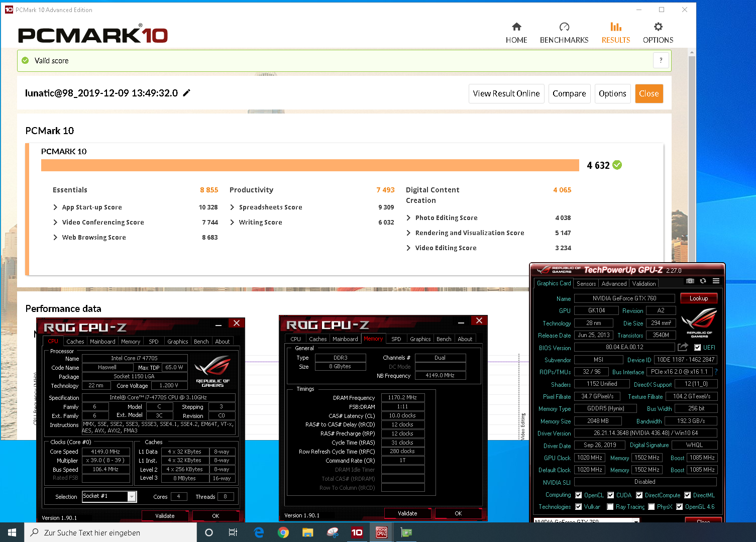Click the result Options button
Screen dimensions: 756x542
(612, 93)
